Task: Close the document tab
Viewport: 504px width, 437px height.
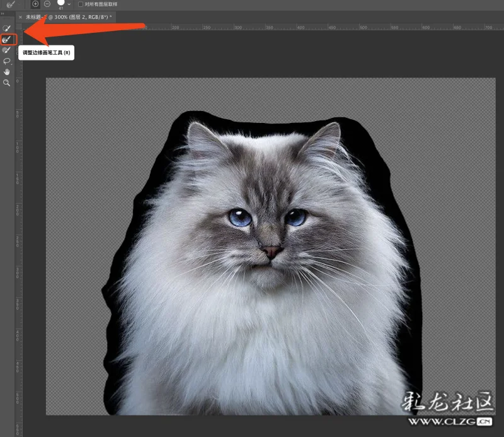Action: [21, 18]
